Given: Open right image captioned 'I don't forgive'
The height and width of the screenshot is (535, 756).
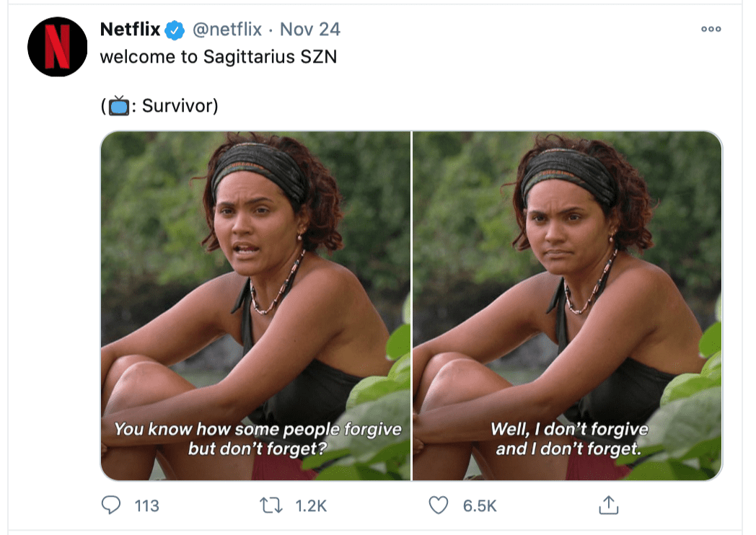Looking at the screenshot, I should pos(567,306).
